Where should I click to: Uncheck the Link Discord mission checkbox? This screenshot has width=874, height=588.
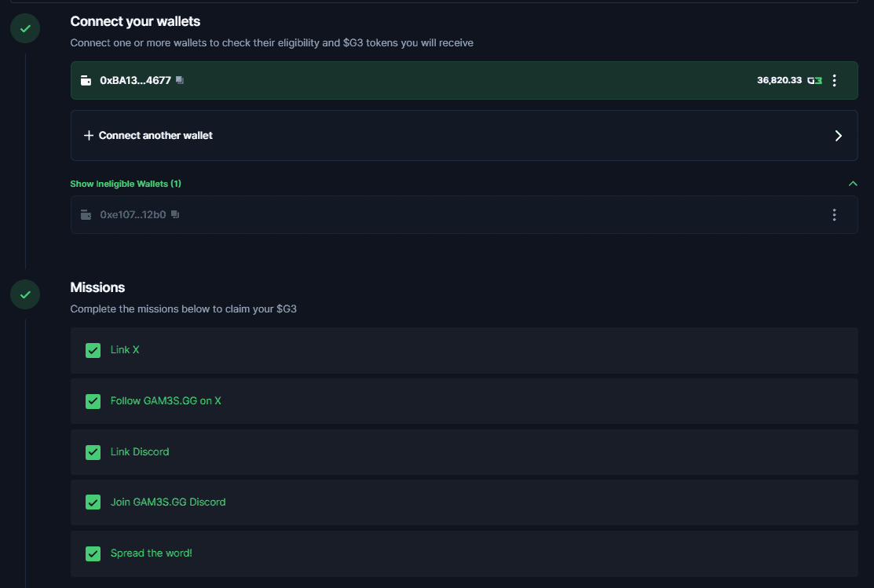point(93,451)
